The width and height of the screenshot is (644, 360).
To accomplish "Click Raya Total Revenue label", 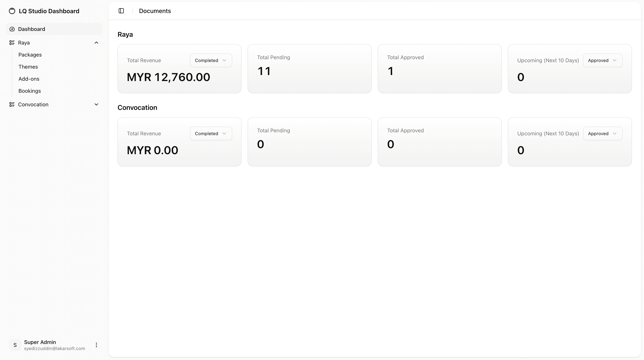I will (144, 60).
